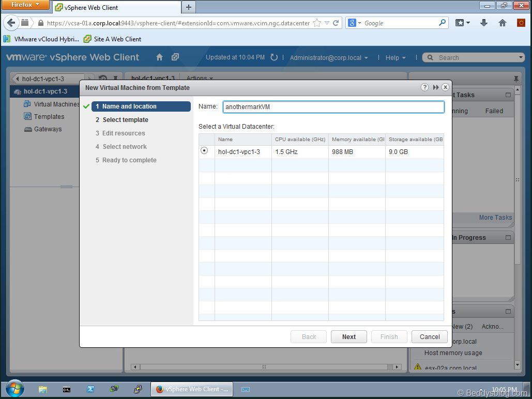
Task: Open Command Prompt from the taskbar
Action: point(67,390)
